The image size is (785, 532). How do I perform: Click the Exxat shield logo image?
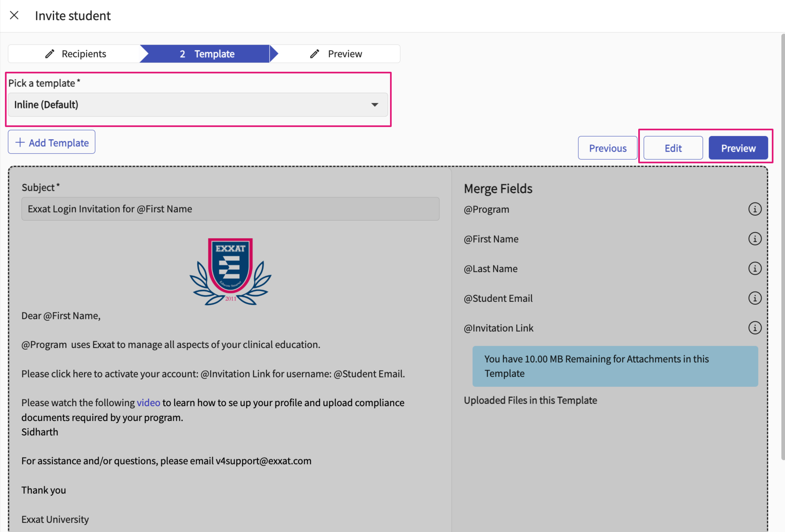click(230, 271)
